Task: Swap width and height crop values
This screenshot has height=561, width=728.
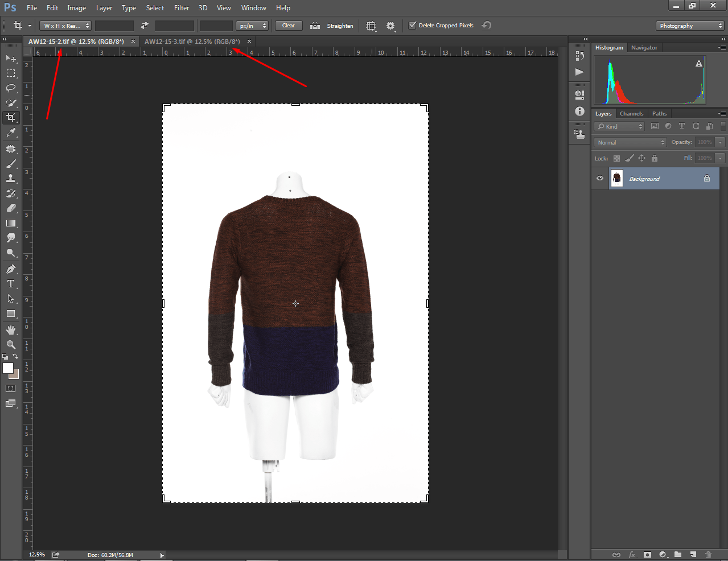Action: point(145,26)
